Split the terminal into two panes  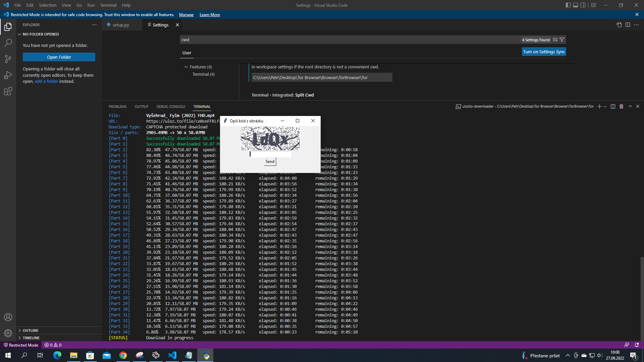click(612, 106)
